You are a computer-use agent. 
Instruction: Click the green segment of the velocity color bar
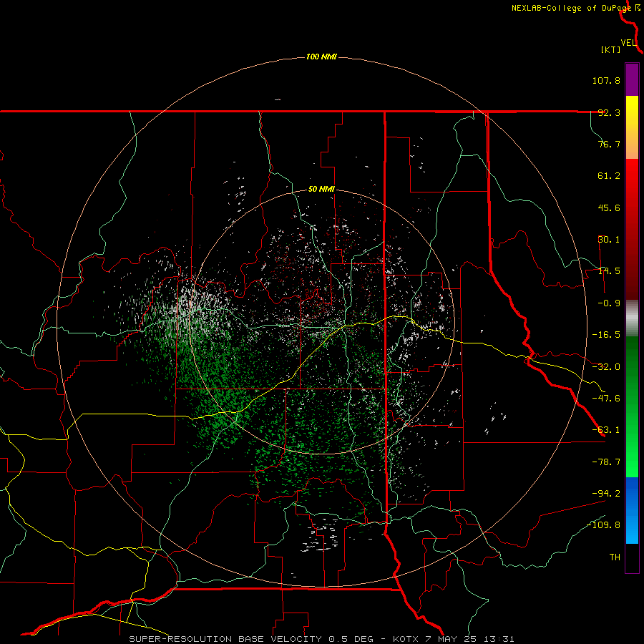[x=632, y=406]
